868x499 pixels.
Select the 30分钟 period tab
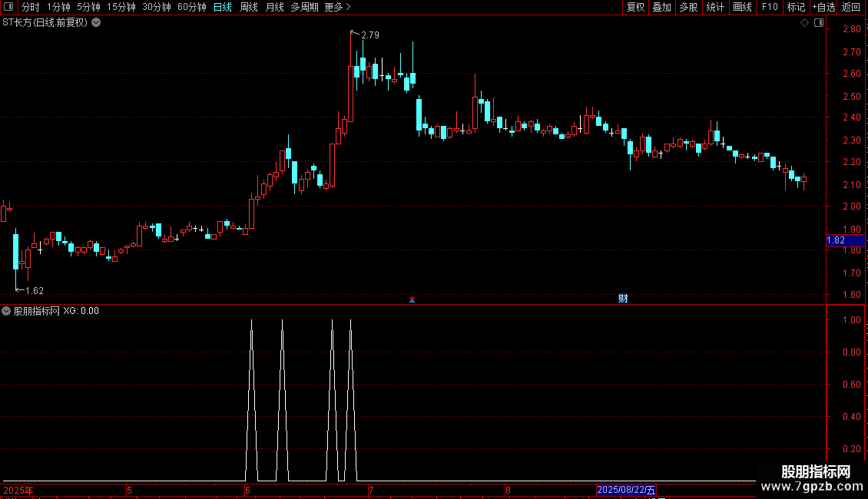[x=157, y=7]
